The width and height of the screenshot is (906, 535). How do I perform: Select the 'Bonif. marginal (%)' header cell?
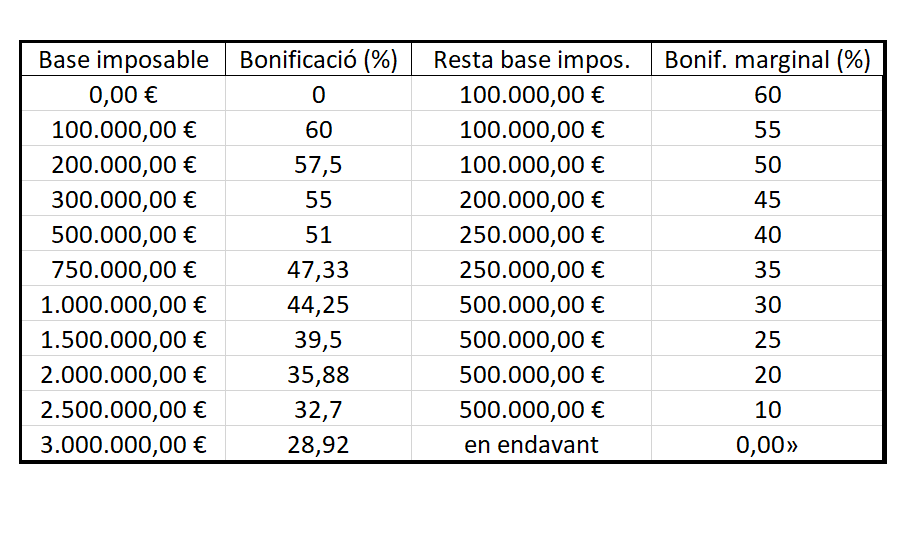coord(767,60)
